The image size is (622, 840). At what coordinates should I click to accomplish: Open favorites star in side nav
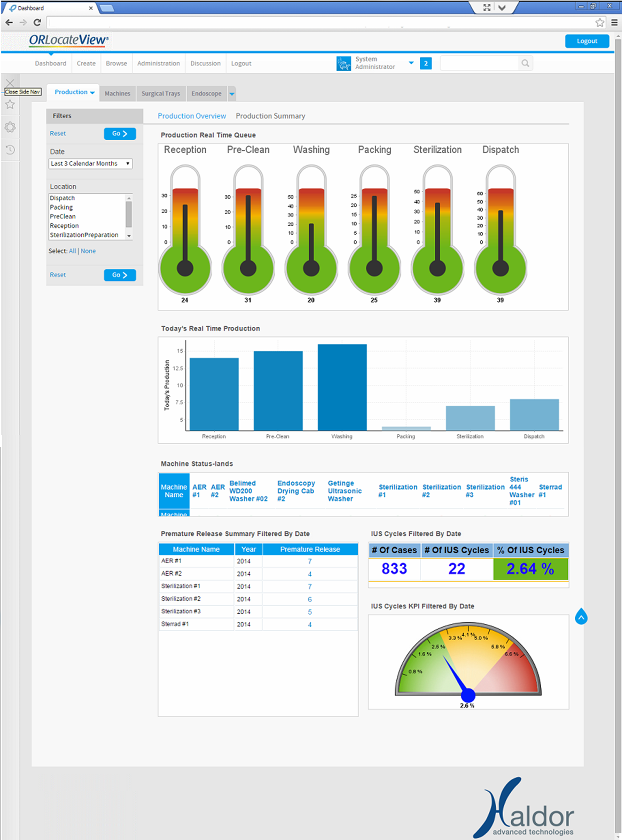pyautogui.click(x=10, y=104)
